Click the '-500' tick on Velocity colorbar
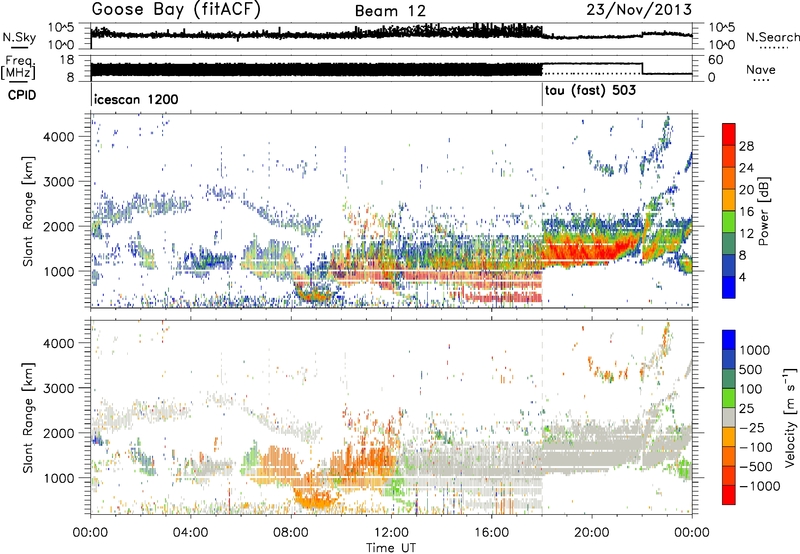This screenshot has width=800, height=554. click(756, 467)
